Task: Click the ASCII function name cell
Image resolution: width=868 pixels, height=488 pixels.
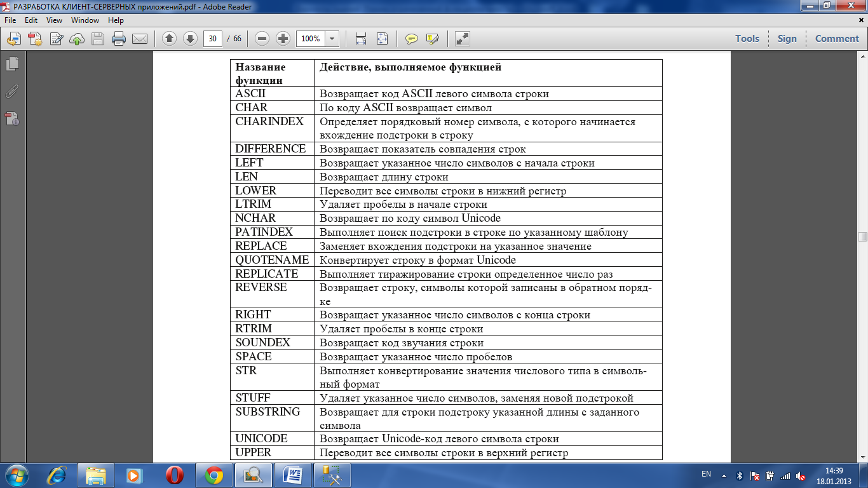Action: [272, 93]
